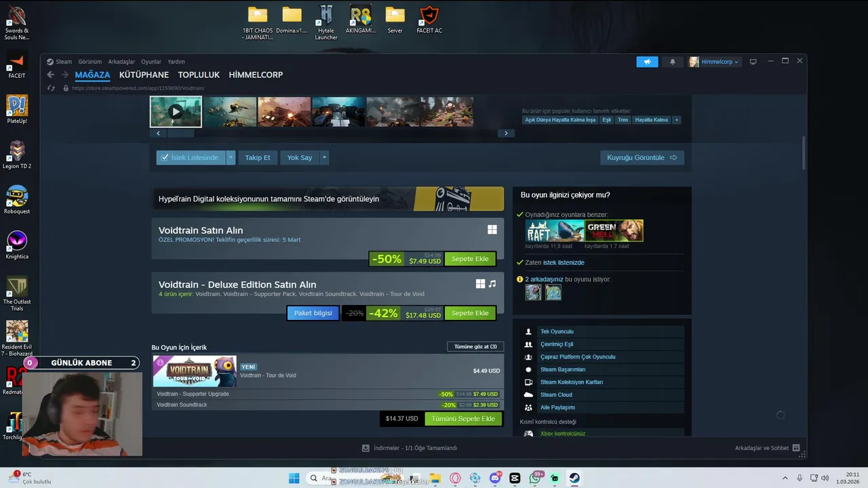Open Steam announcements megaphone button

pyautogui.click(x=647, y=62)
